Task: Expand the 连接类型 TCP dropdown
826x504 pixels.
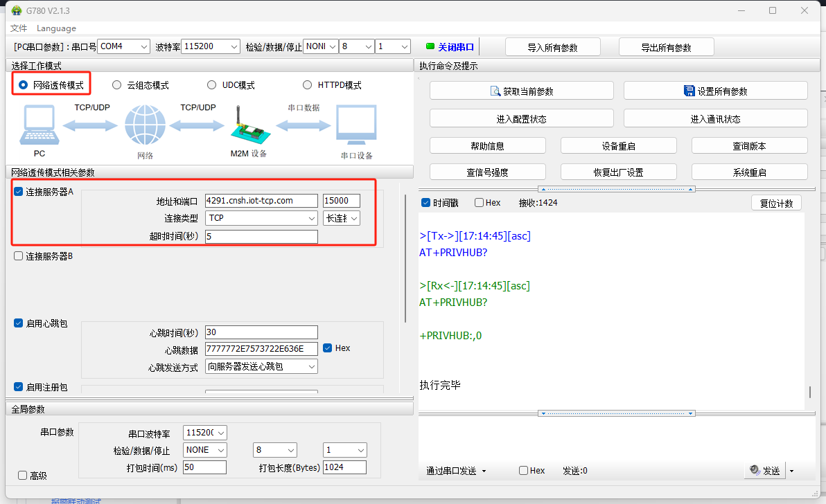Action: point(261,218)
